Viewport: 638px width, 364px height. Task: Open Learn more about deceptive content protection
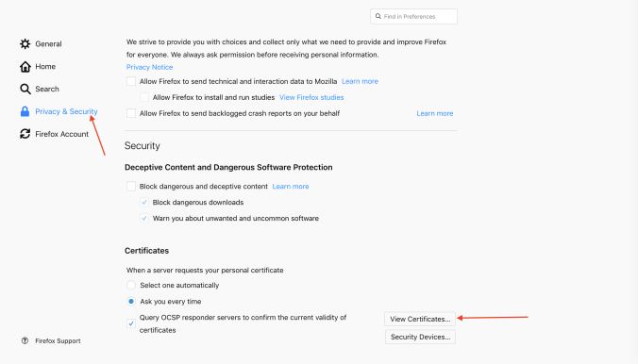[x=291, y=187]
